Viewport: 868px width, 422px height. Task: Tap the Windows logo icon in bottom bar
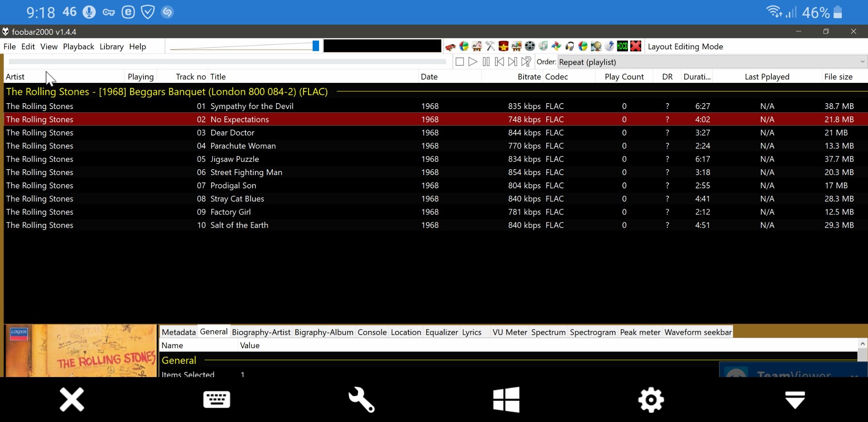tap(506, 399)
